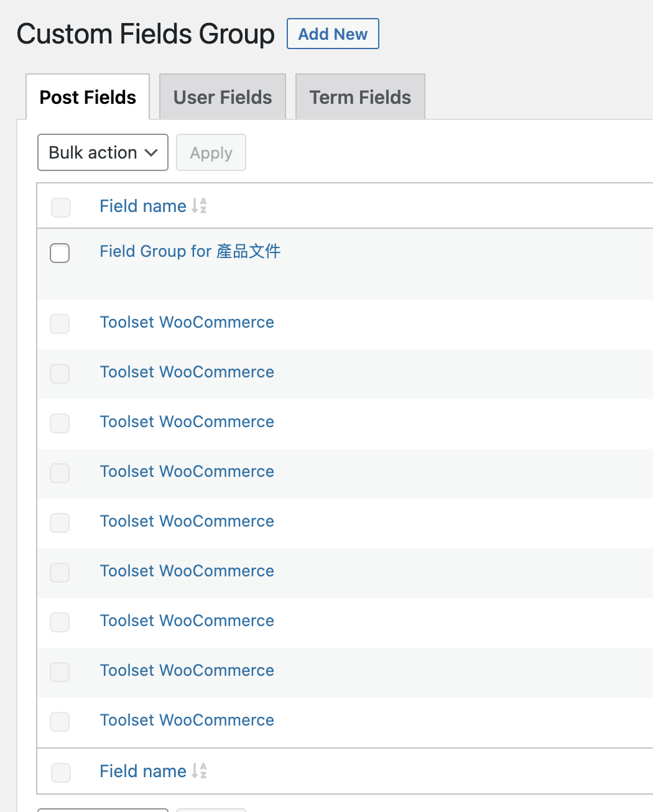Image resolution: width=653 pixels, height=812 pixels.
Task: Tick checkbox of first Toolset WooCommerce row
Action: pos(60,323)
